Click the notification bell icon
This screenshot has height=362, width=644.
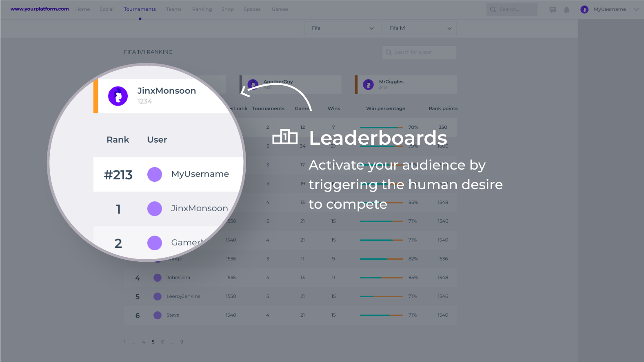[566, 10]
